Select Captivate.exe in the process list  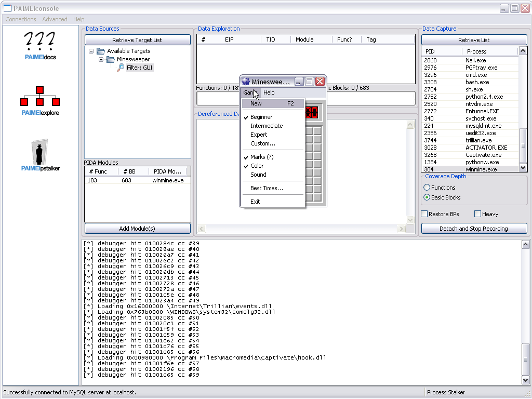click(470, 155)
